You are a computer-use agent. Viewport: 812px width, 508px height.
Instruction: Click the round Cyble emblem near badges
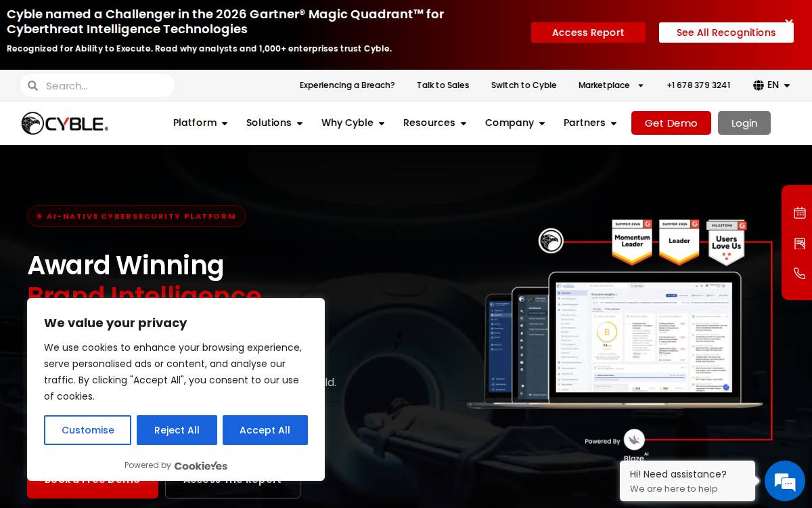click(551, 240)
